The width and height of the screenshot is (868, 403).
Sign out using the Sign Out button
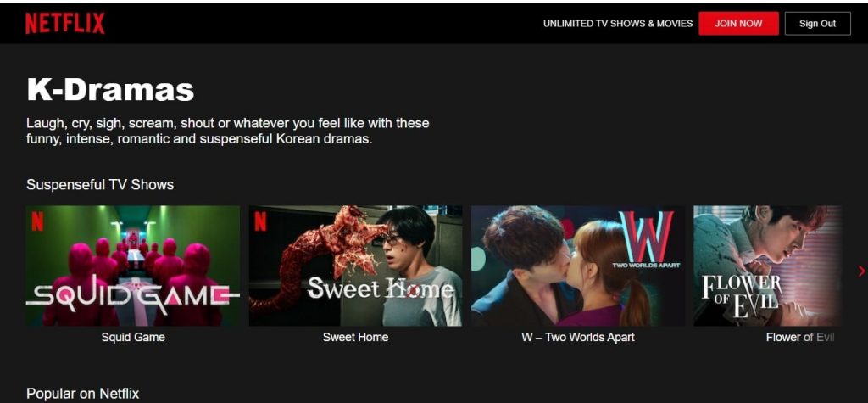click(x=817, y=24)
